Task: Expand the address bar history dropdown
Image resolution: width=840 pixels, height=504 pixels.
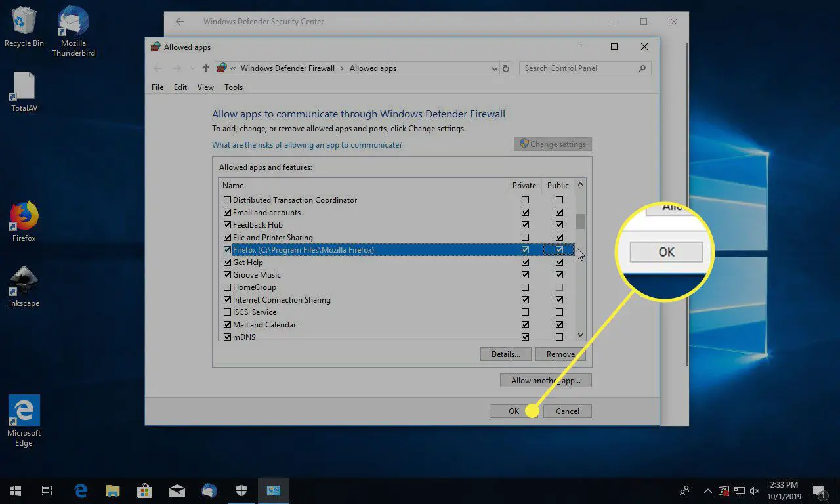Action: pos(494,68)
